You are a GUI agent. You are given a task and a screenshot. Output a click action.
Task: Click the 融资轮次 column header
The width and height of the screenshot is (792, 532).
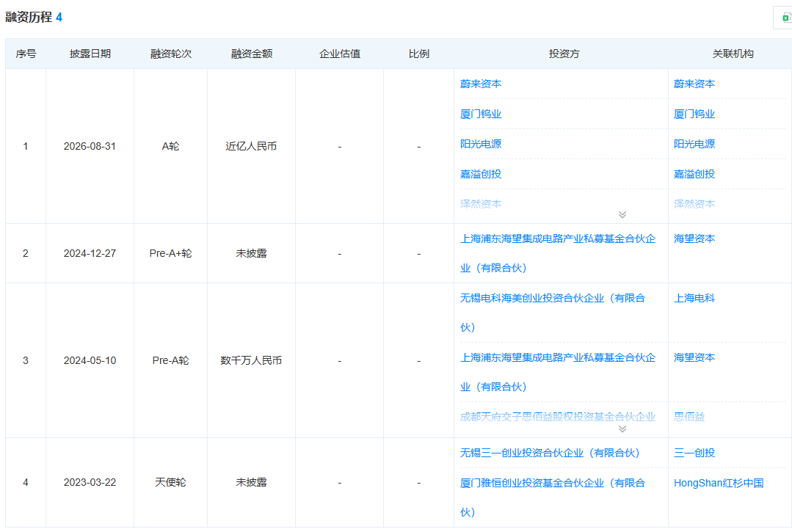click(x=171, y=54)
